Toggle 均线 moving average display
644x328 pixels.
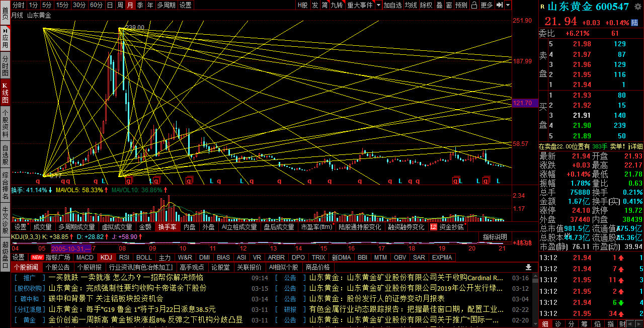[411, 5]
